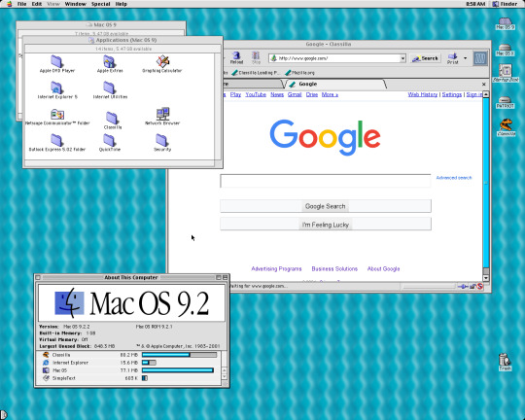Open the Special menu
525x420 pixels.
[100, 4]
